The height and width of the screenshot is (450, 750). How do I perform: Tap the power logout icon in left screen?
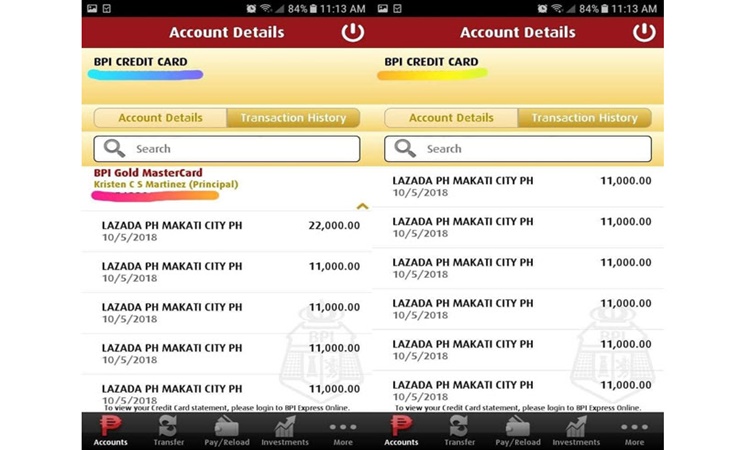pyautogui.click(x=352, y=32)
